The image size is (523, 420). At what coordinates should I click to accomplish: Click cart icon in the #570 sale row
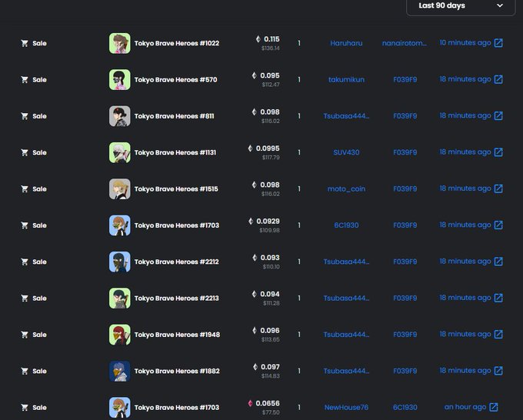[x=25, y=79]
